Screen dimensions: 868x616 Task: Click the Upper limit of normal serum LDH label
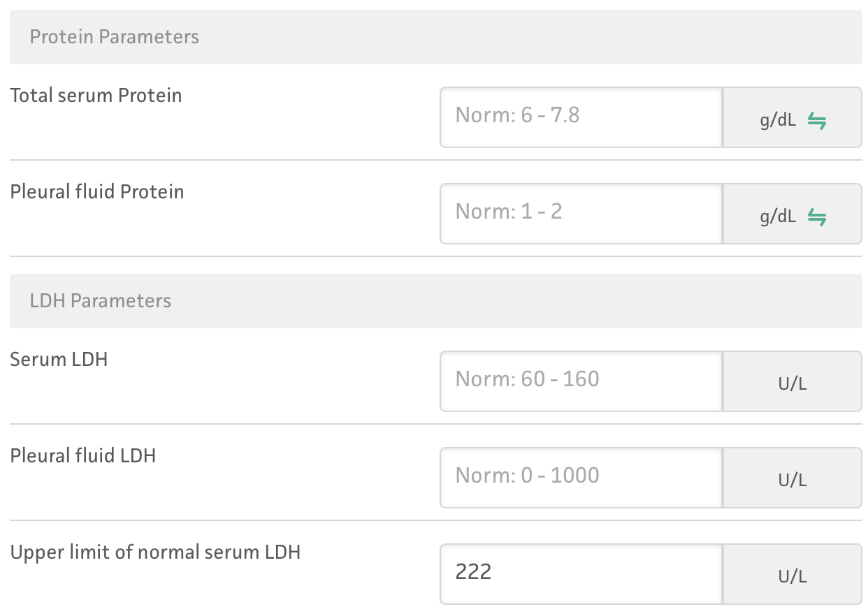pos(155,552)
